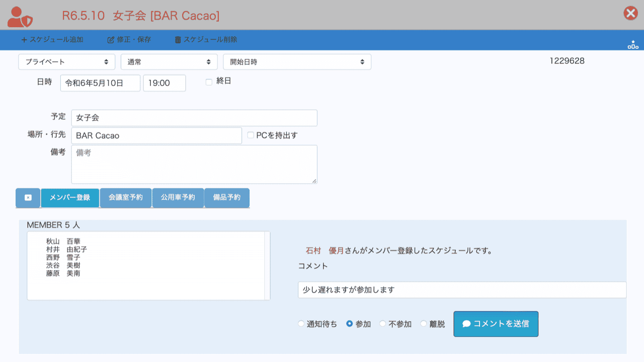Screen dimensions: 644x362
Task: Check the PCを持出す checkbox
Action: point(251,135)
